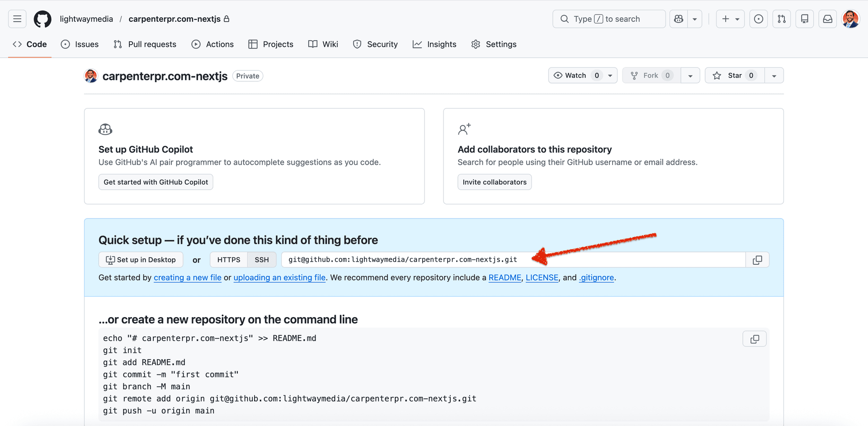Image resolution: width=868 pixels, height=426 pixels.
Task: Expand the Watch options dropdown
Action: click(610, 75)
